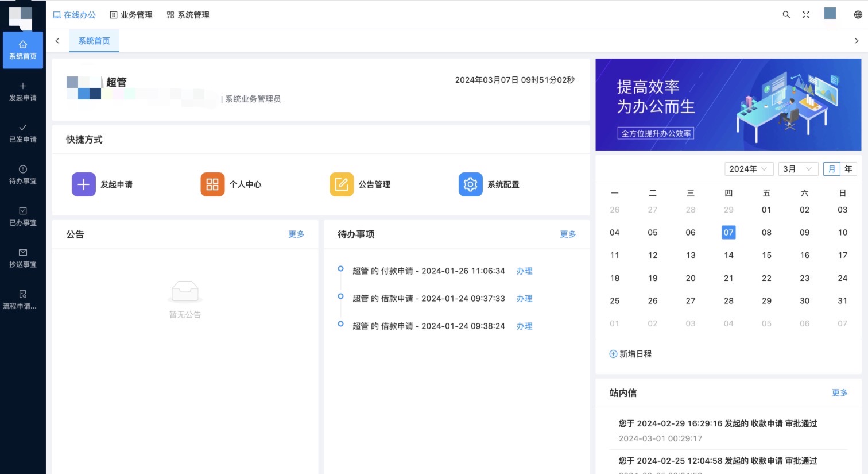Click the 超管 的 付款申请 todo entry text
The width and height of the screenshot is (868, 474).
pyautogui.click(x=429, y=271)
